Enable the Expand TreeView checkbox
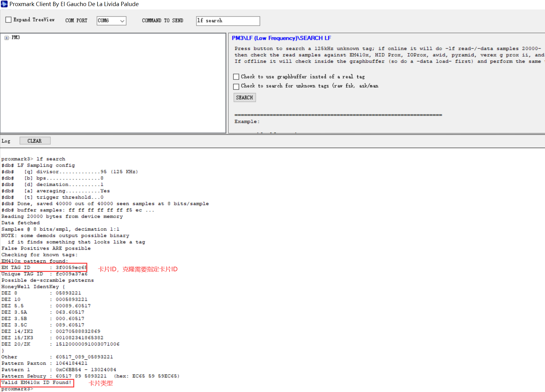545x392 pixels. 9,20
